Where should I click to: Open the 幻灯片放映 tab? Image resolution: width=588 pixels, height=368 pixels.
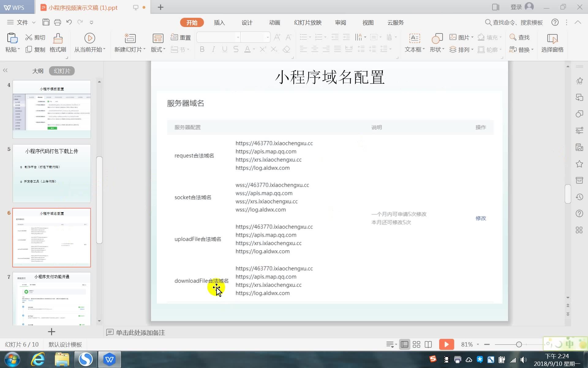click(x=307, y=22)
